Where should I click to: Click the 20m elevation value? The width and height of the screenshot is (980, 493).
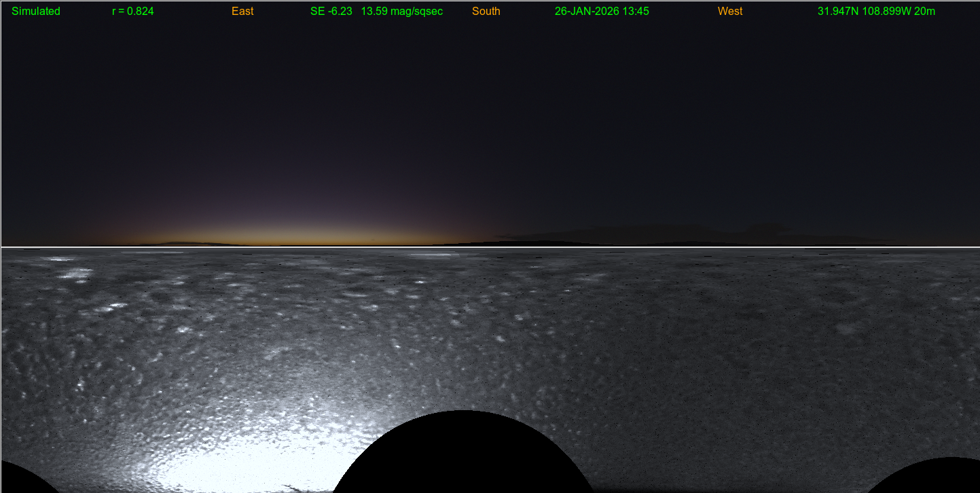(x=928, y=12)
